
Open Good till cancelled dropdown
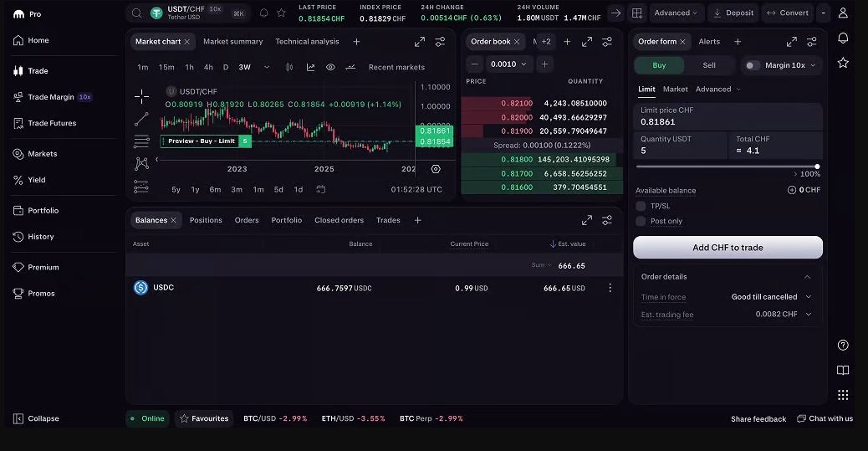click(771, 297)
